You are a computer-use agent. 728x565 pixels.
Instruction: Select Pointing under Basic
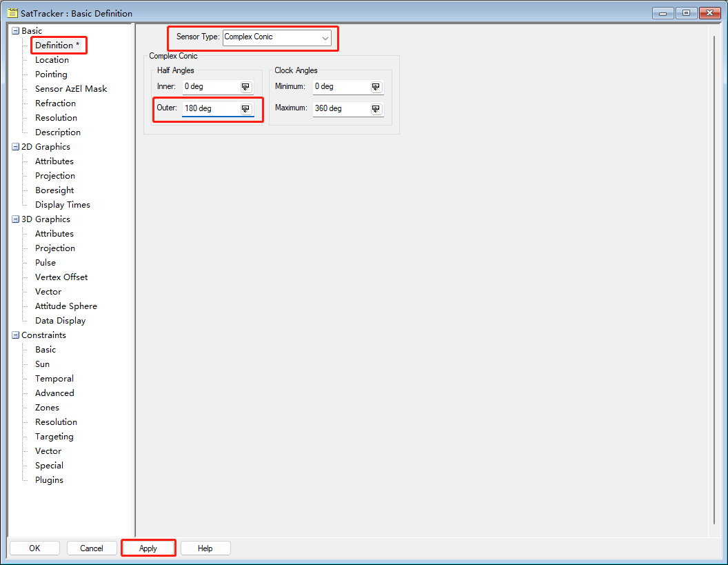coord(51,75)
